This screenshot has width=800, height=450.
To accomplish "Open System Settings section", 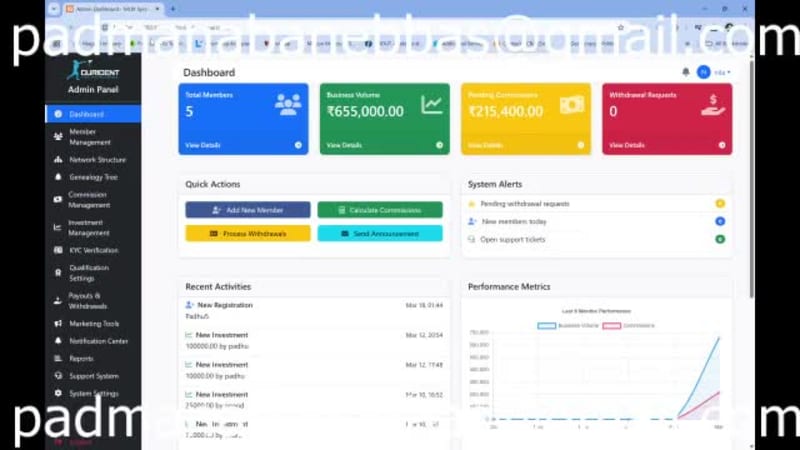I will pyautogui.click(x=93, y=393).
